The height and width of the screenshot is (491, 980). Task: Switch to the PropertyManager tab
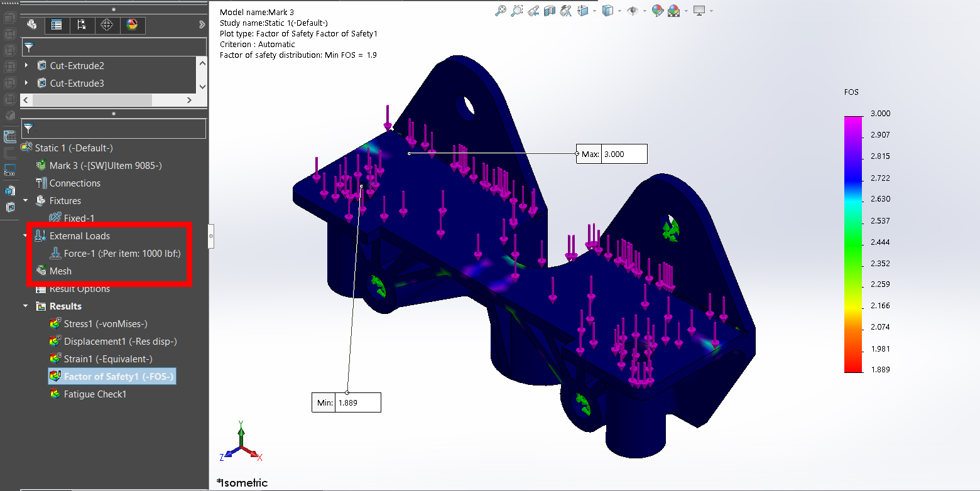click(57, 25)
